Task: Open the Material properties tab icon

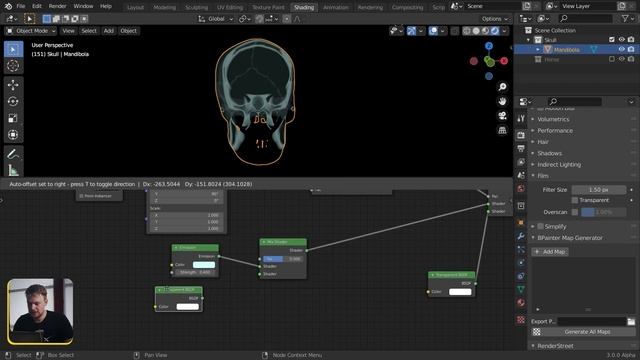Action: [x=521, y=303]
